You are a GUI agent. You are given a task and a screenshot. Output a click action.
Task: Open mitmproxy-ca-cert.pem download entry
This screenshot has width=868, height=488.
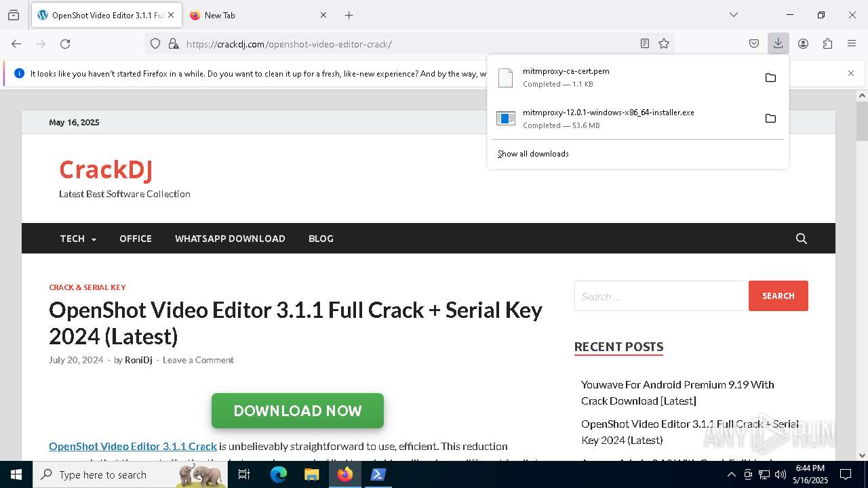click(x=624, y=77)
